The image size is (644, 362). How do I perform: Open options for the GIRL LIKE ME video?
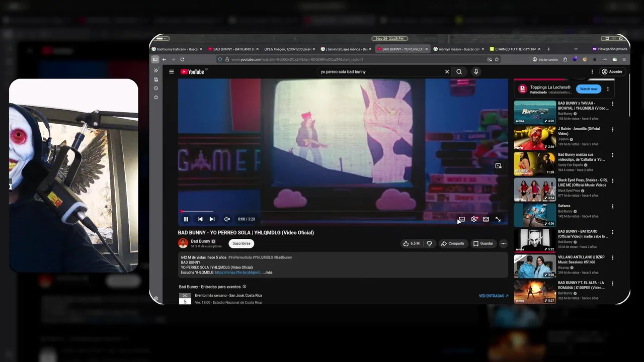[x=612, y=180]
